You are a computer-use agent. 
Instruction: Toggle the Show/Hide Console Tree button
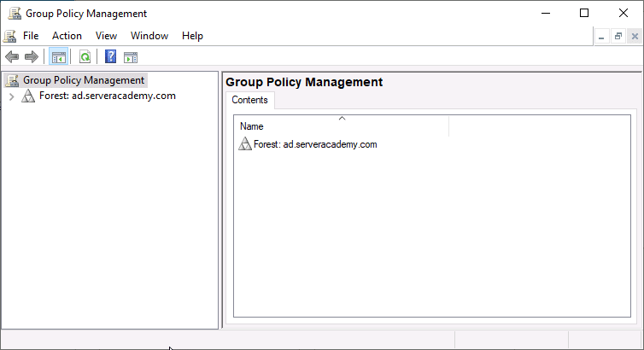tap(58, 57)
